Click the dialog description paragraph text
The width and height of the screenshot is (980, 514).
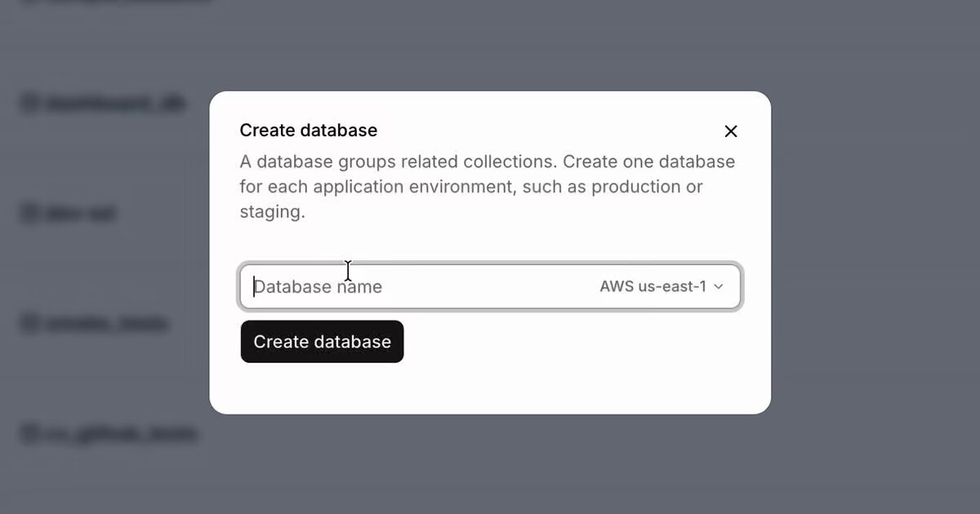[488, 187]
